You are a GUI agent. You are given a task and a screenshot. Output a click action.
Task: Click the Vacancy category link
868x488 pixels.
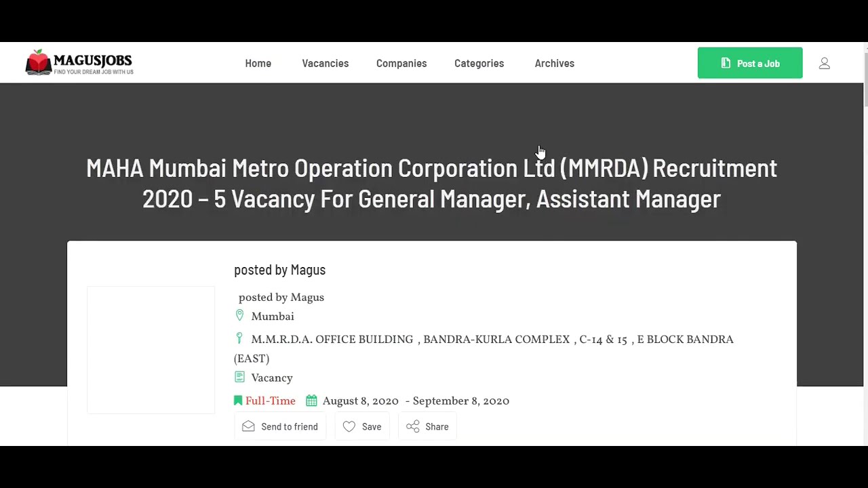(272, 378)
